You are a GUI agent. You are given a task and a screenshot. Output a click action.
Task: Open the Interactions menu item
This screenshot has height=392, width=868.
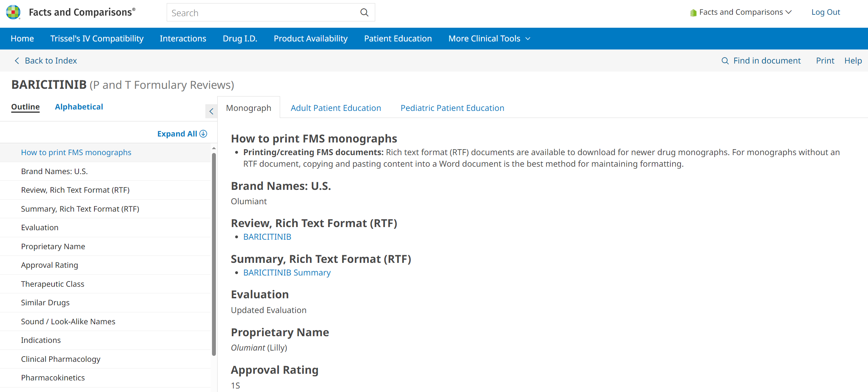point(183,39)
